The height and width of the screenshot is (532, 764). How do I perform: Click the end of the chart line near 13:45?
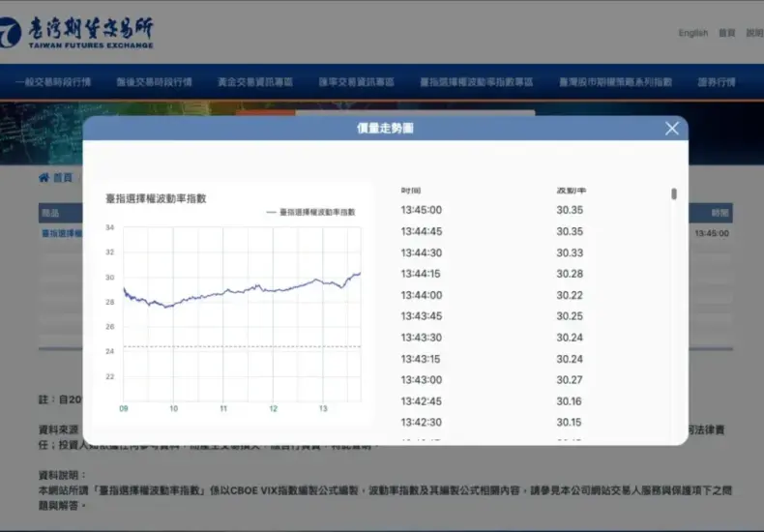click(x=360, y=274)
